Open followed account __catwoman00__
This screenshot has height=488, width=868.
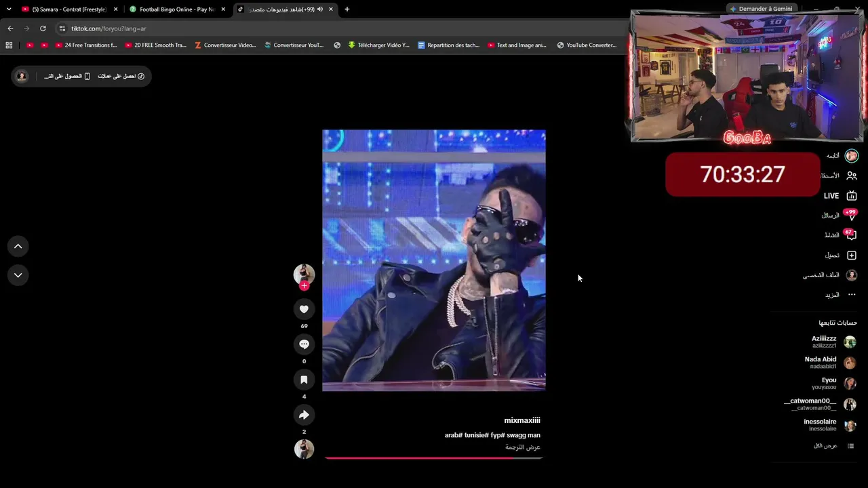click(820, 404)
